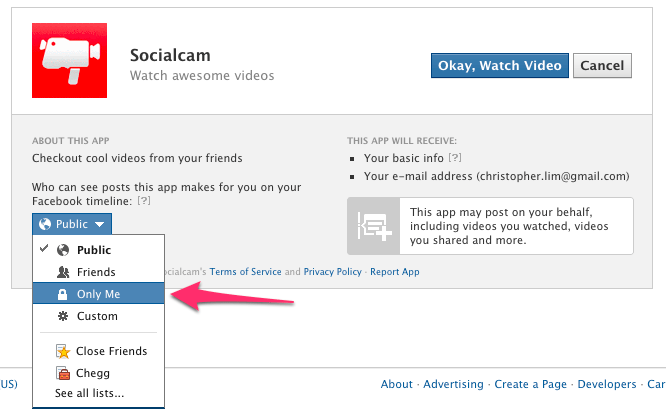Screen dimensions: 666x418
Task: Click the gear icon next to Custom
Action: 63,316
